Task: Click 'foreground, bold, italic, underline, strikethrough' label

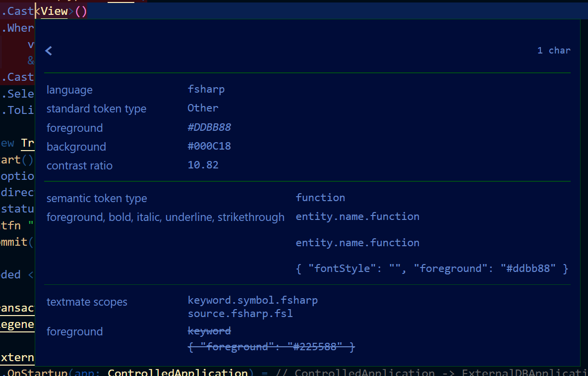Action: [166, 217]
